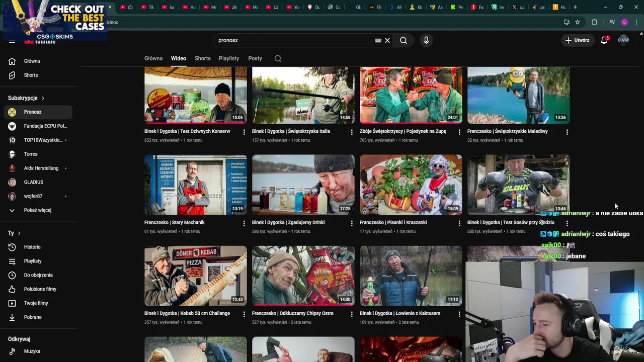The width and height of the screenshot is (644, 362).
Task: Open more options for Pojedynek na Zupę
Action: pyautogui.click(x=459, y=132)
